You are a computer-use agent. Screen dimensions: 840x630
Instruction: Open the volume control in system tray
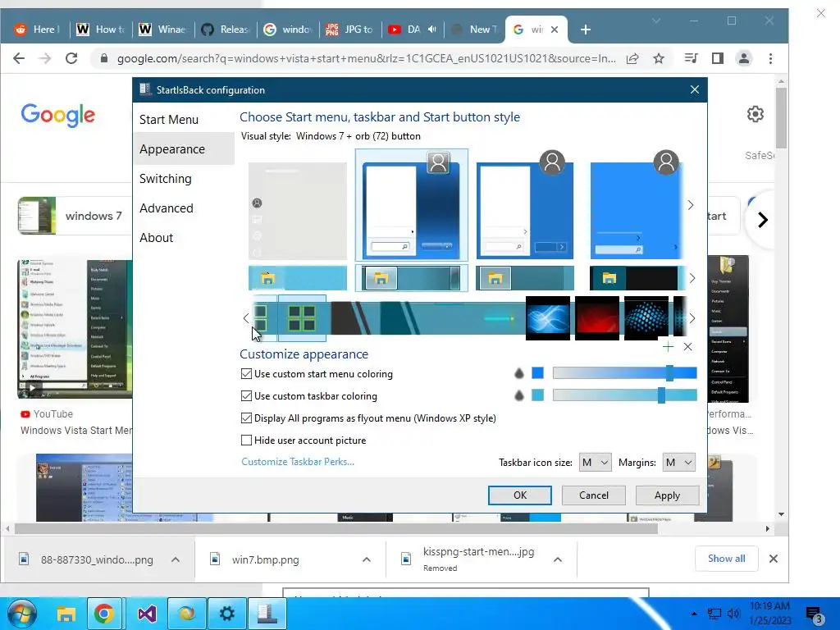[733, 614]
